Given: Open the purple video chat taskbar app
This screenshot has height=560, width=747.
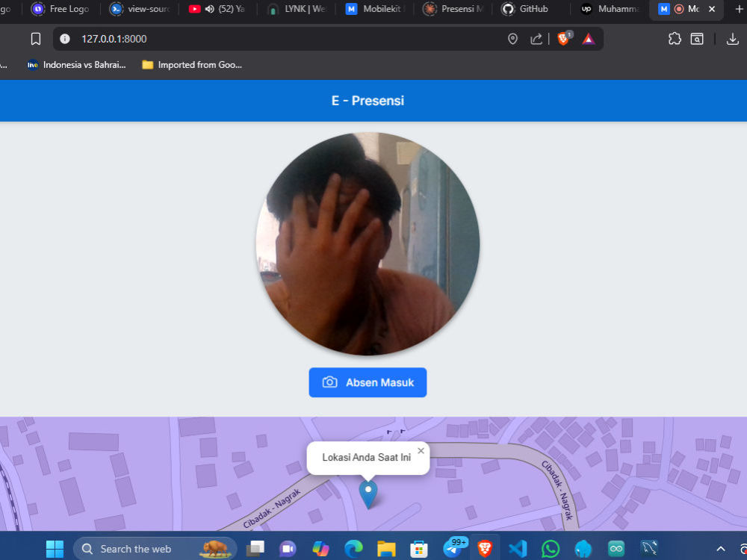Looking at the screenshot, I should (x=288, y=549).
